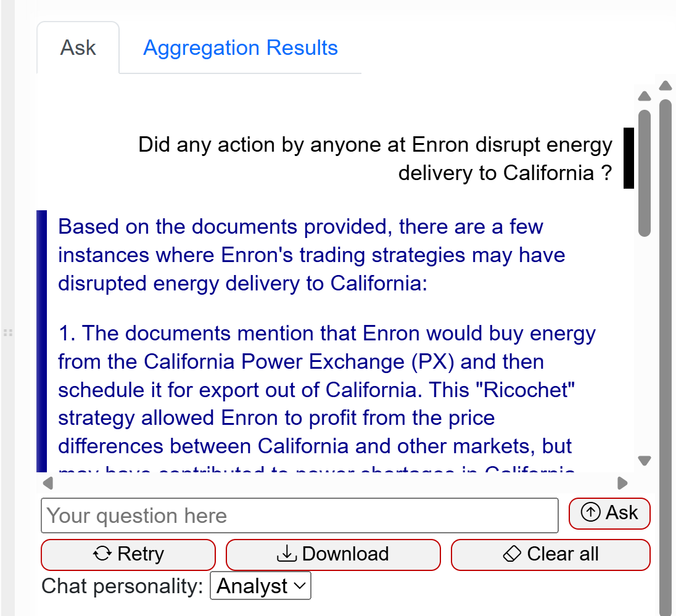
Task: Click the user's Enron question message
Action: 375,158
